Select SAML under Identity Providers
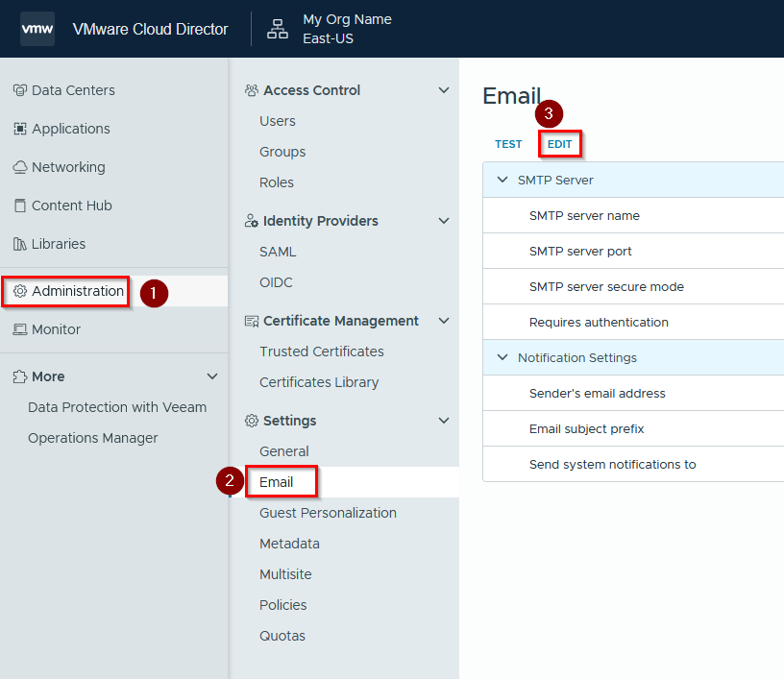This screenshot has width=784, height=679. click(x=278, y=252)
